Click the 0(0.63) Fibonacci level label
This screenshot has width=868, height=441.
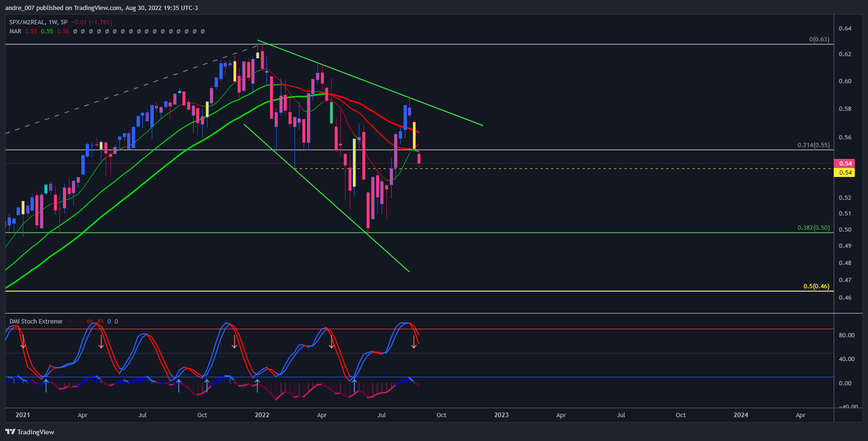[x=819, y=39]
